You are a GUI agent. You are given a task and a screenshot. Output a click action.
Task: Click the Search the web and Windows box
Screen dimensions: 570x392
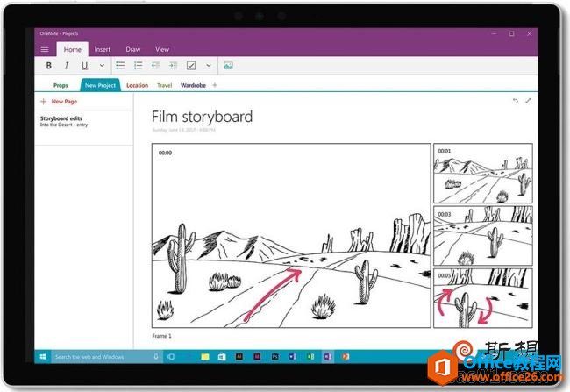[x=107, y=357]
